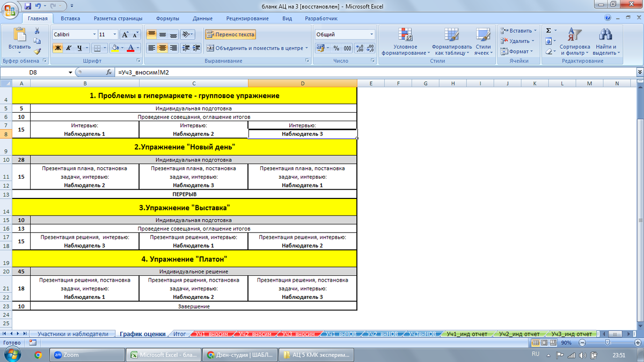
Task: Click the Borders grid icon
Action: coord(97,48)
